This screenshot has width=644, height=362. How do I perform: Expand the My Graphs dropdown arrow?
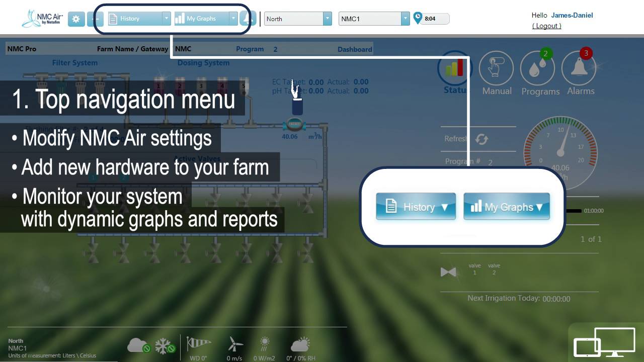click(x=233, y=19)
